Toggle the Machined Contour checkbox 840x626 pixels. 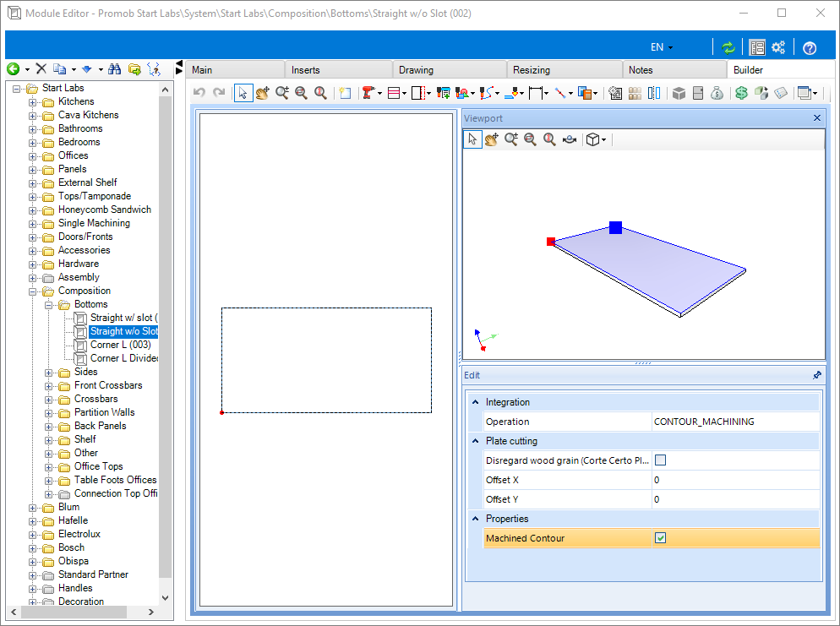661,537
